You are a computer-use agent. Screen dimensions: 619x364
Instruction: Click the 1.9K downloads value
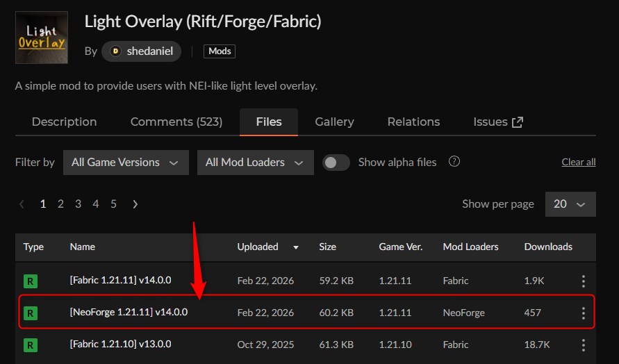[x=534, y=281]
